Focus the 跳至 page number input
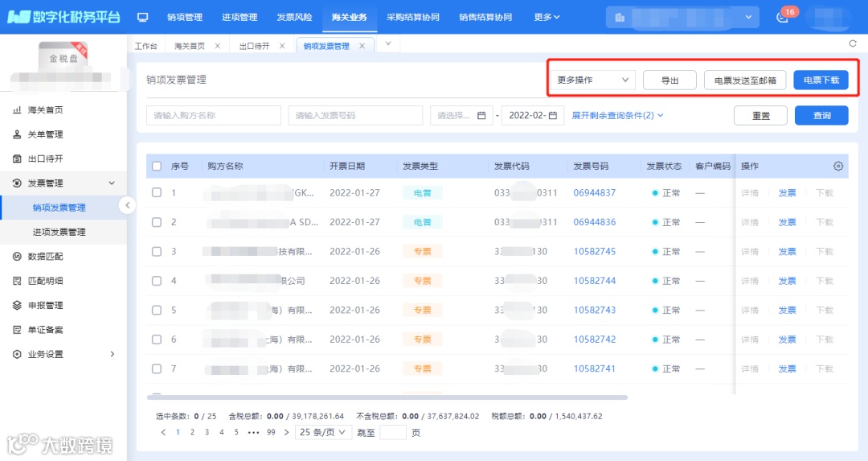This screenshot has height=461, width=868. (x=394, y=432)
